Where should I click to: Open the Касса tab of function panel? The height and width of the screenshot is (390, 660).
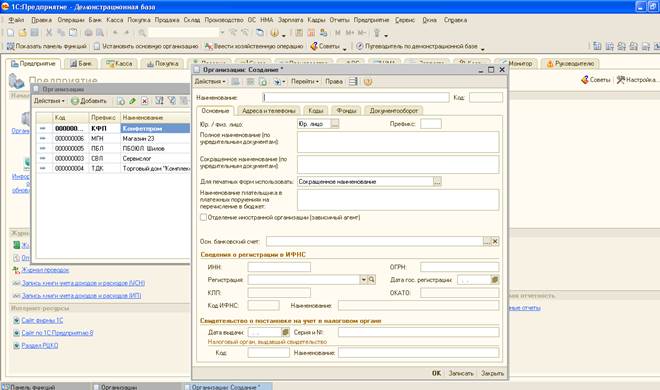pos(120,64)
